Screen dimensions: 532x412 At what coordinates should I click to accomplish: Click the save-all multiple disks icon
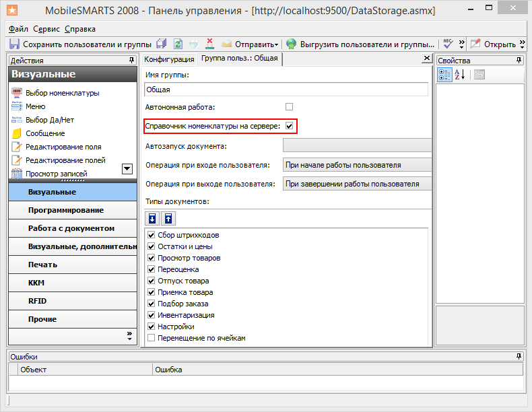(162, 44)
